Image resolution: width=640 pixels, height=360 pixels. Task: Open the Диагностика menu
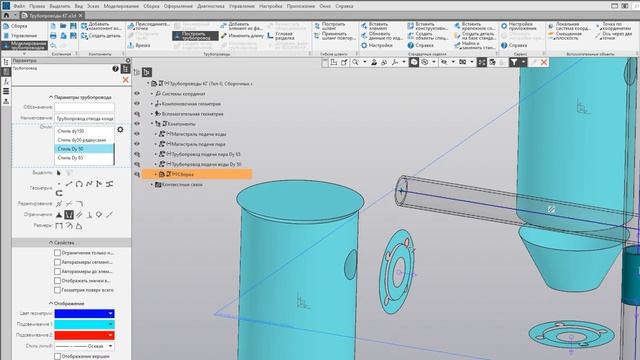pyautogui.click(x=211, y=6)
